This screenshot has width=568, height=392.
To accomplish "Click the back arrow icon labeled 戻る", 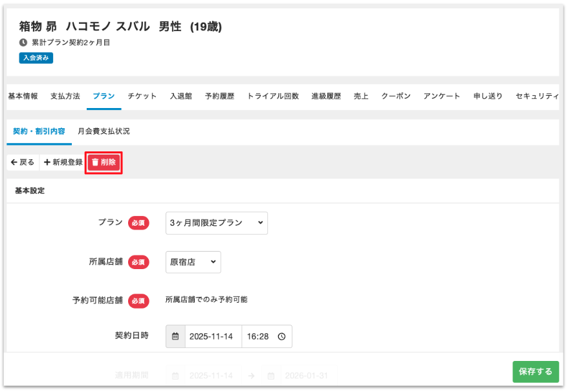I will coord(14,162).
